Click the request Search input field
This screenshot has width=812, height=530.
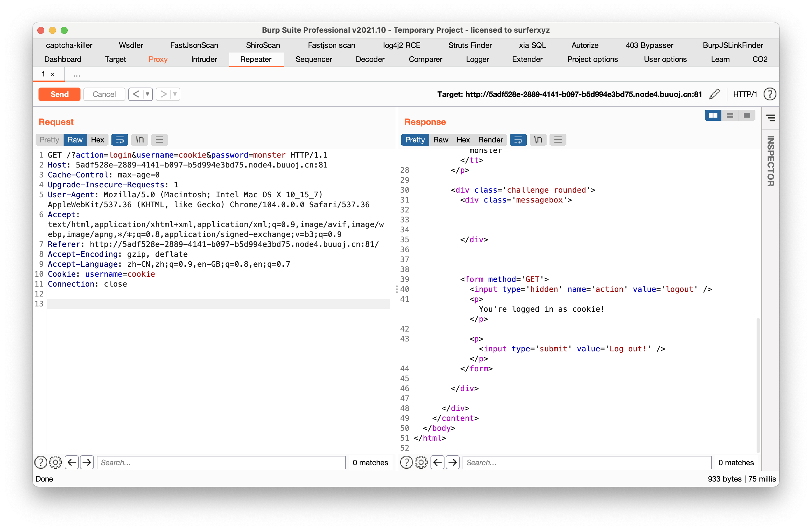click(221, 462)
